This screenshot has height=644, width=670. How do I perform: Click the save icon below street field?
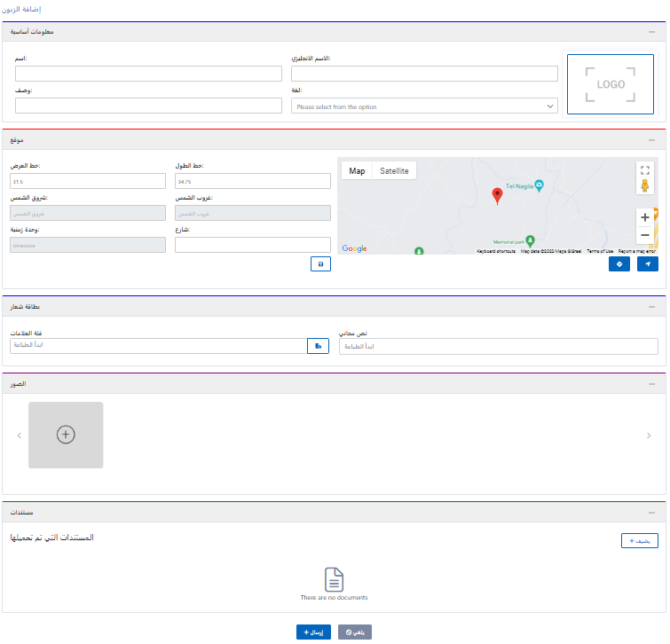[x=320, y=264]
